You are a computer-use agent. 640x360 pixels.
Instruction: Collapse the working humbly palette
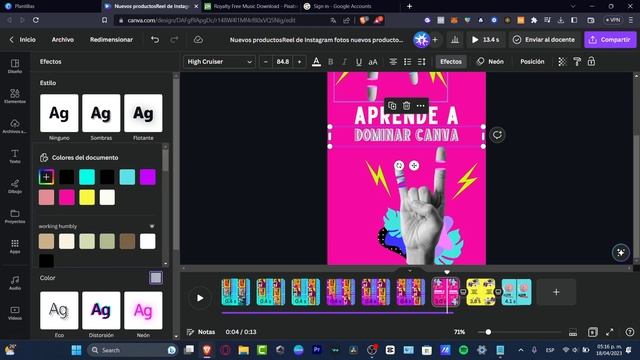coord(152,226)
